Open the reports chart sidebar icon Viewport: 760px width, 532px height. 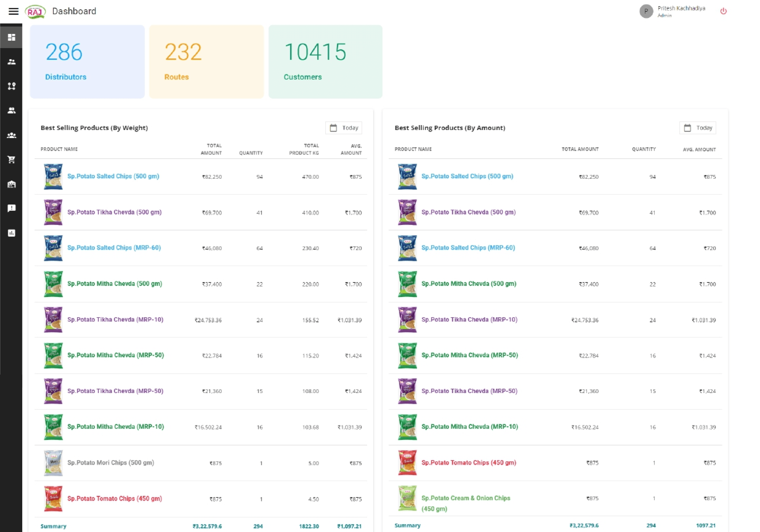[x=12, y=233]
